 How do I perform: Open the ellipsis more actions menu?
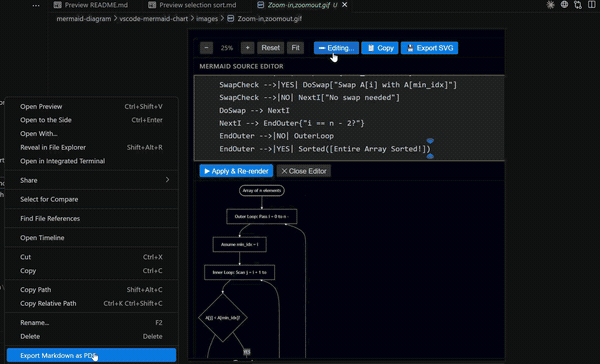point(36,5)
